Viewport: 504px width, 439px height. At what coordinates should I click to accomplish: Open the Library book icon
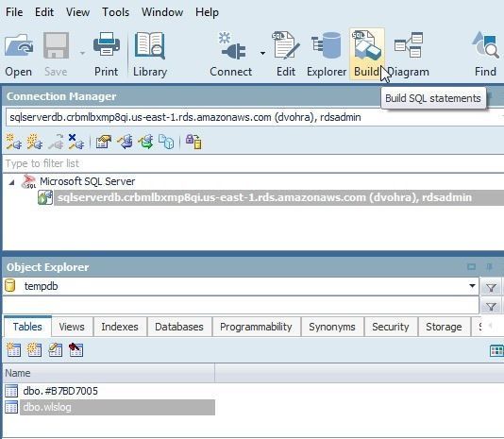point(150,45)
